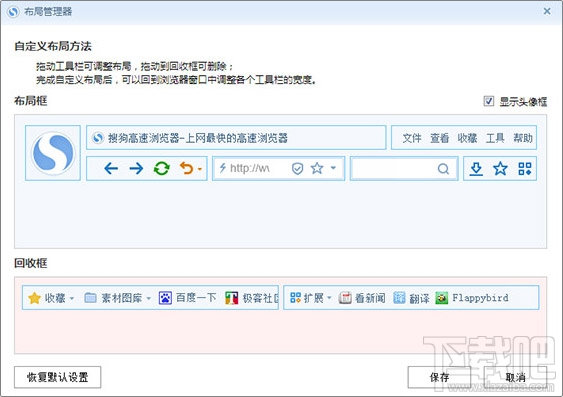Click the 扩展 grid icon in recycle box
The image size is (563, 397).
coord(295,298)
